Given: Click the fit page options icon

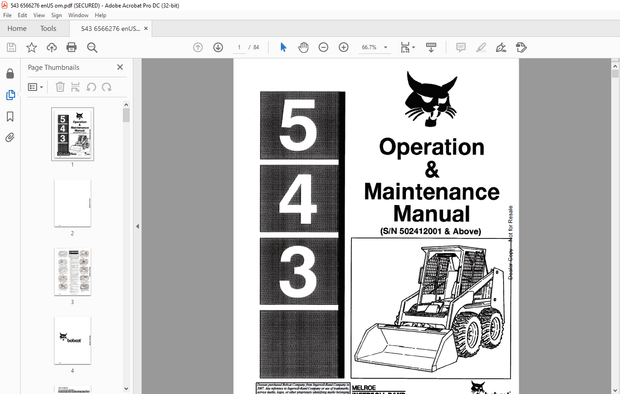Looking at the screenshot, I should pos(405,47).
